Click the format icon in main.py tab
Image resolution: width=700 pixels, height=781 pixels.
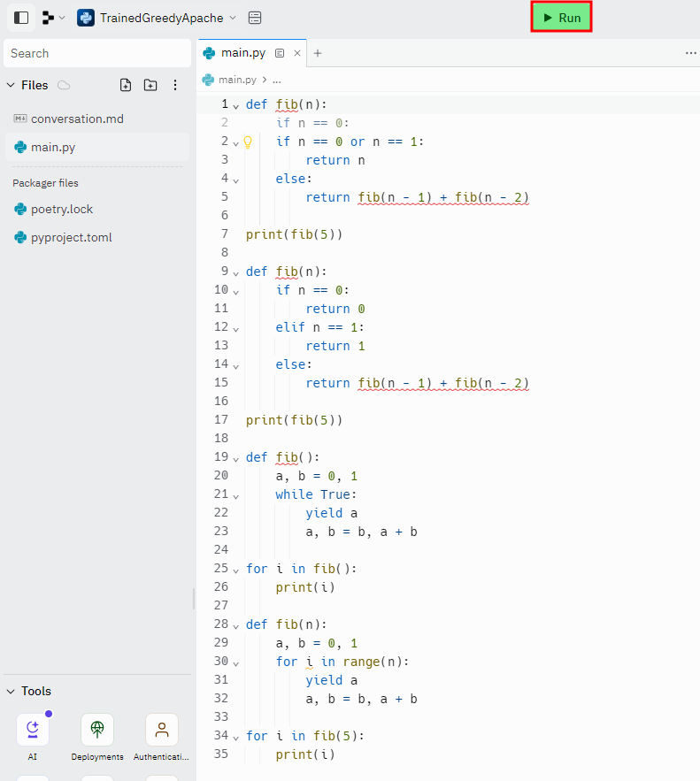280,53
